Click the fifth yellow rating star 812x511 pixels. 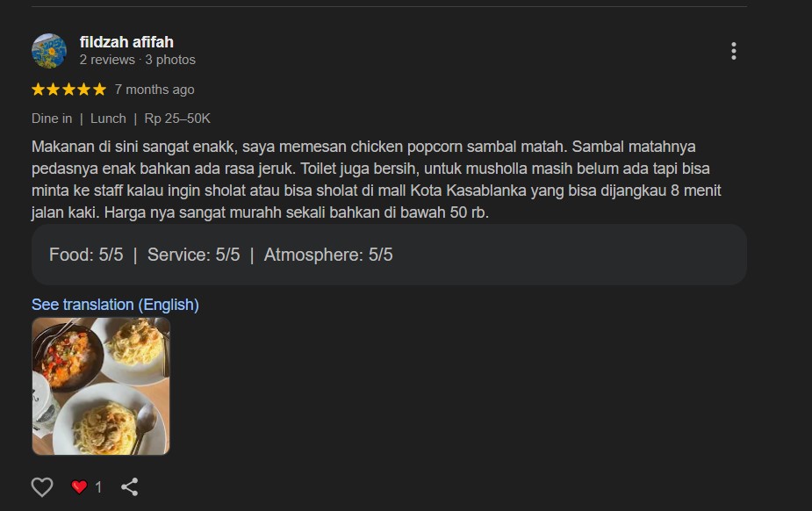click(99, 90)
